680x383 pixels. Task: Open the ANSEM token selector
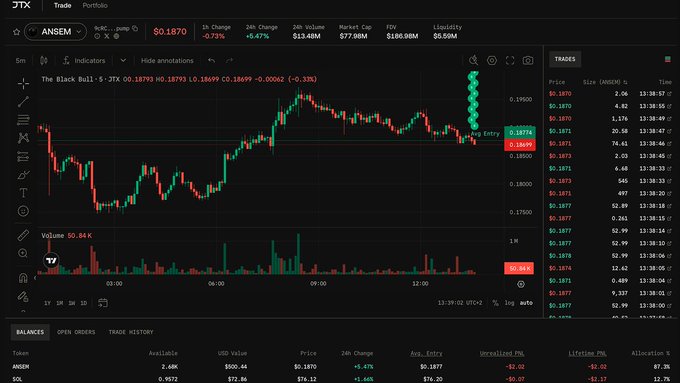pos(56,32)
